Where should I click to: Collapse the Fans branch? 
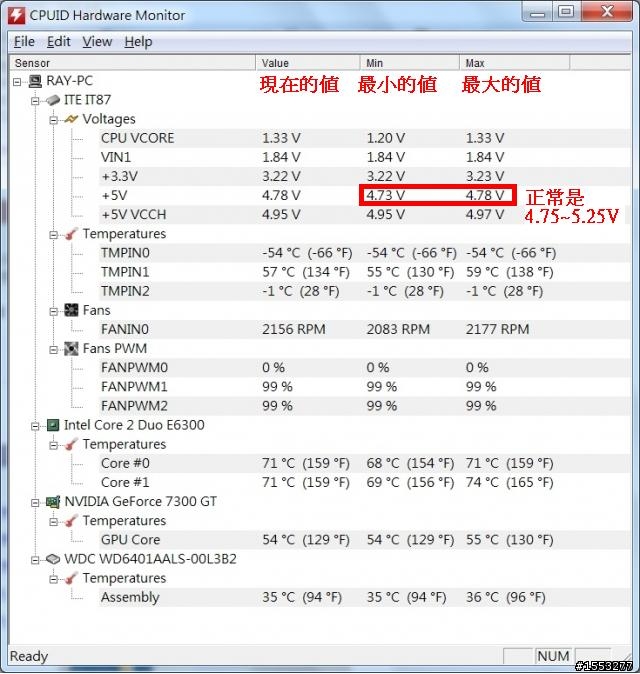[54, 311]
